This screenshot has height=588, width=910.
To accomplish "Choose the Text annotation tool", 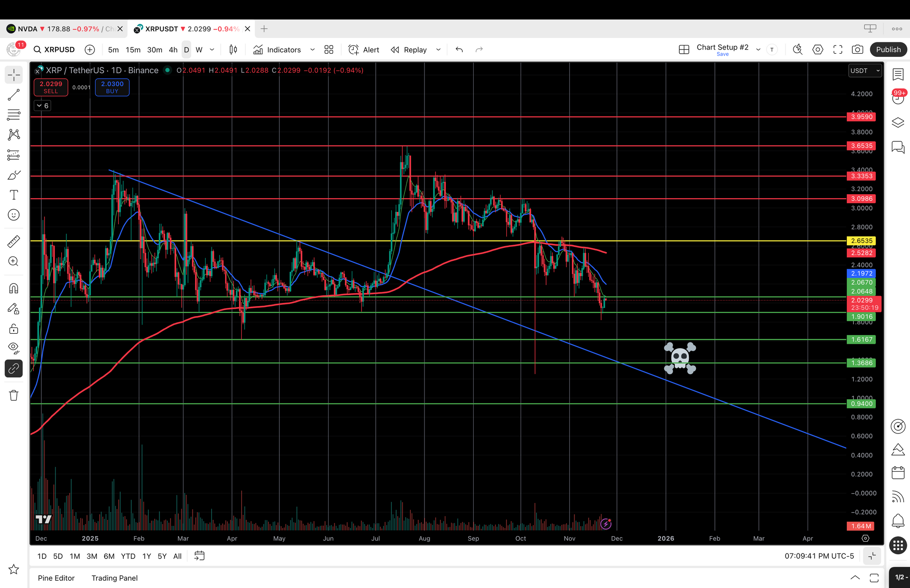I will point(14,195).
